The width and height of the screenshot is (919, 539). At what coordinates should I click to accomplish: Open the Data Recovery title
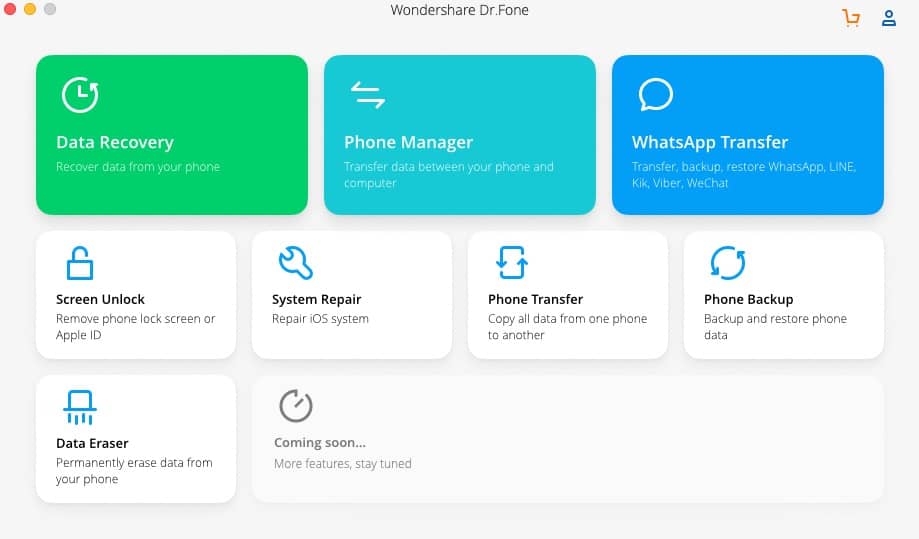[115, 142]
